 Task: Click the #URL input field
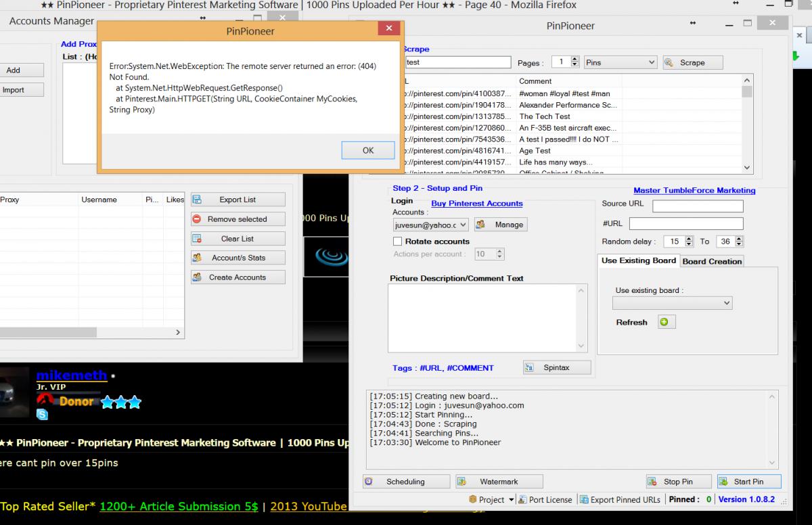point(686,223)
